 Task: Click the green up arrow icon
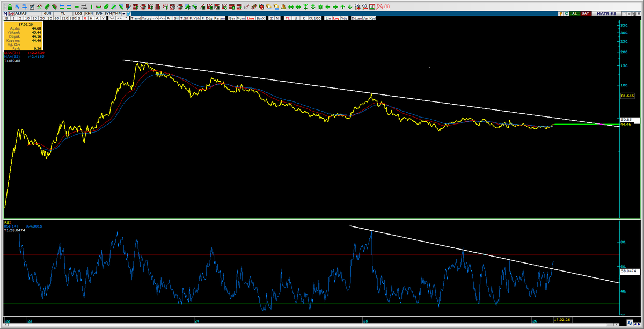click(342, 7)
